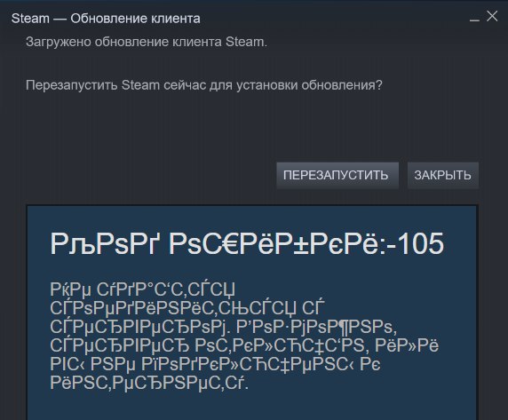Click the last garbled line of the error text
Screen dimensions: 508x420
tap(149, 383)
